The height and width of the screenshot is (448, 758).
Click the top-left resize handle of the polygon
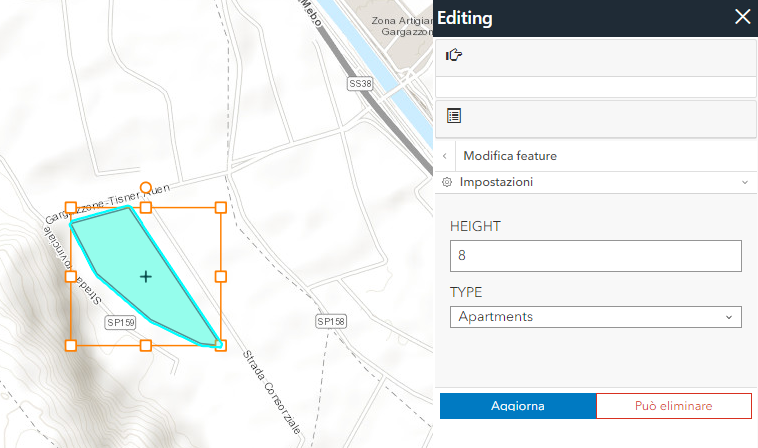(x=71, y=208)
